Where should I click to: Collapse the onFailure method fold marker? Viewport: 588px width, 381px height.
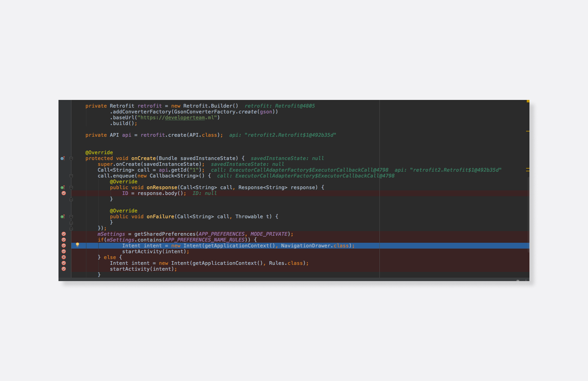click(71, 216)
